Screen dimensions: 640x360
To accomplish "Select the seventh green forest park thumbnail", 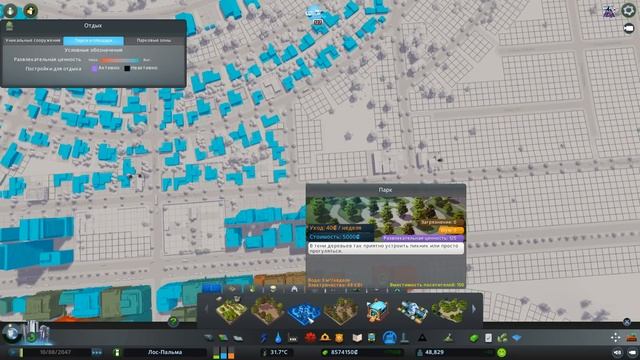I will [x=449, y=310].
